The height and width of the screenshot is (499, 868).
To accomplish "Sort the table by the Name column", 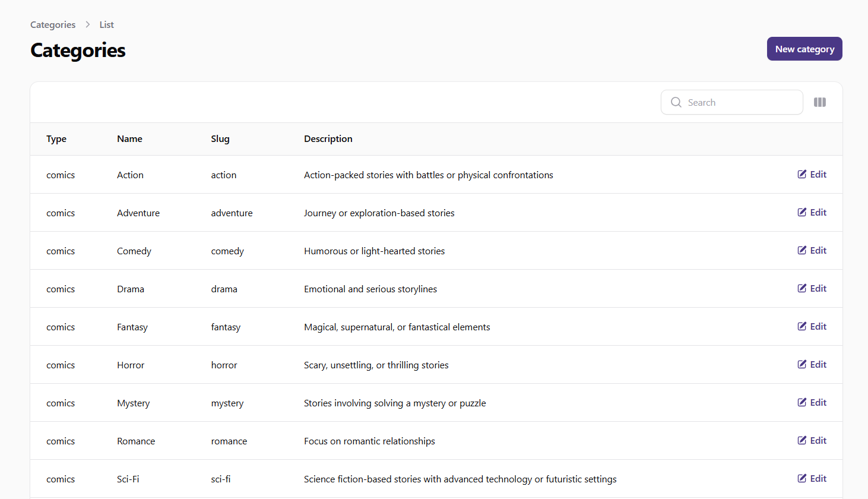I will click(x=129, y=138).
